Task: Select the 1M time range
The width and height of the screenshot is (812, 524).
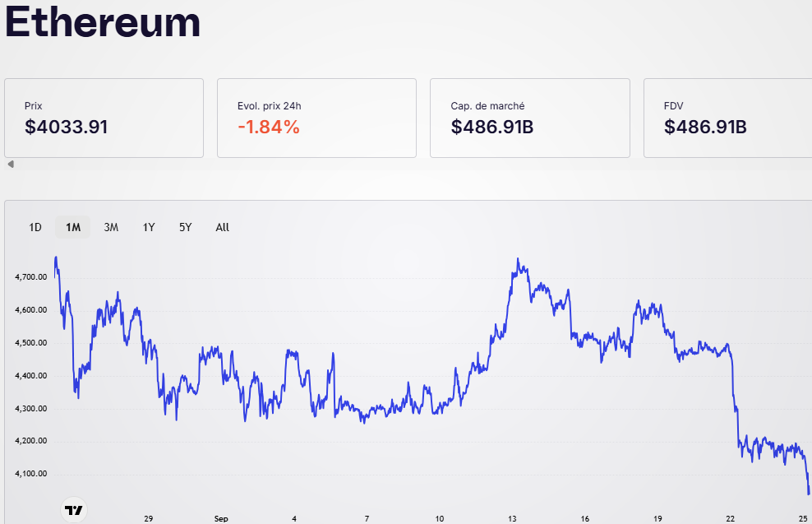Action: [73, 227]
